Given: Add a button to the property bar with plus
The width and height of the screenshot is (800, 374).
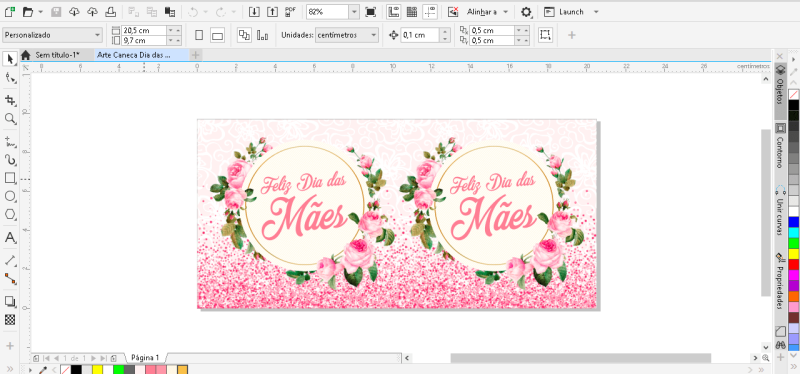Looking at the screenshot, I should (571, 35).
